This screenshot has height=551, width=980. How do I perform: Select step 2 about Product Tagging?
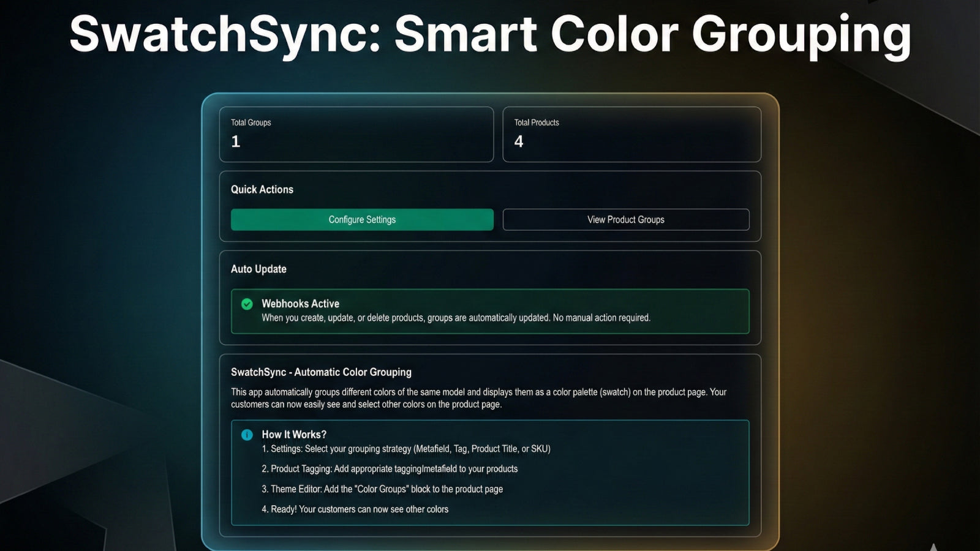[390, 469]
